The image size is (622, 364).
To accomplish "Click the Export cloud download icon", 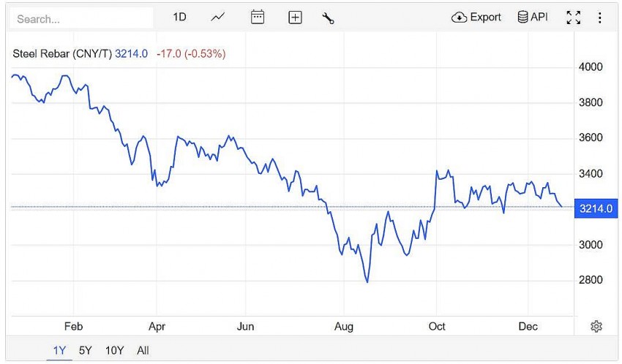I will coord(460,18).
